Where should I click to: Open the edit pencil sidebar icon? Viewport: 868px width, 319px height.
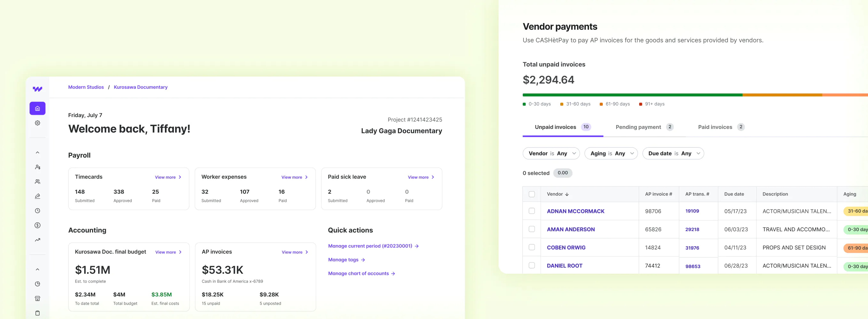coord(37,196)
